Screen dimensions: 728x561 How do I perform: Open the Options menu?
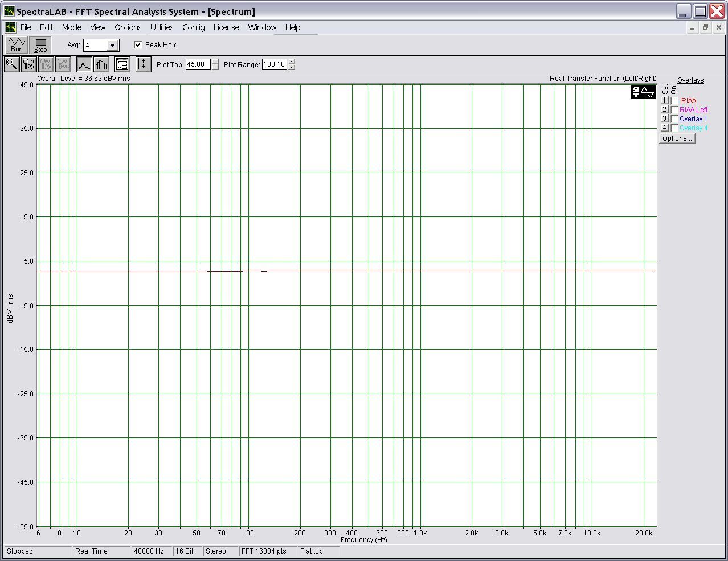click(128, 27)
